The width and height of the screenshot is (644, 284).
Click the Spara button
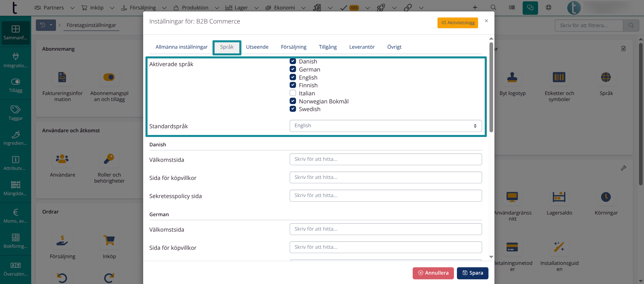click(472, 273)
